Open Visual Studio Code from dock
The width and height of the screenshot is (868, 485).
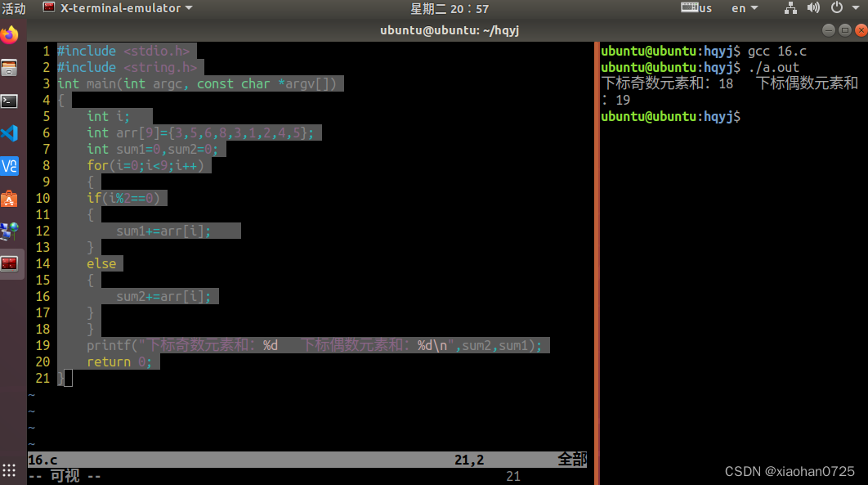[10, 133]
